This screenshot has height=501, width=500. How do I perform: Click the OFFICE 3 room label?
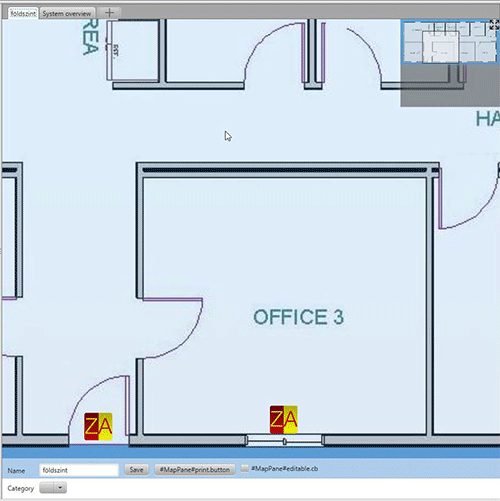point(299,317)
